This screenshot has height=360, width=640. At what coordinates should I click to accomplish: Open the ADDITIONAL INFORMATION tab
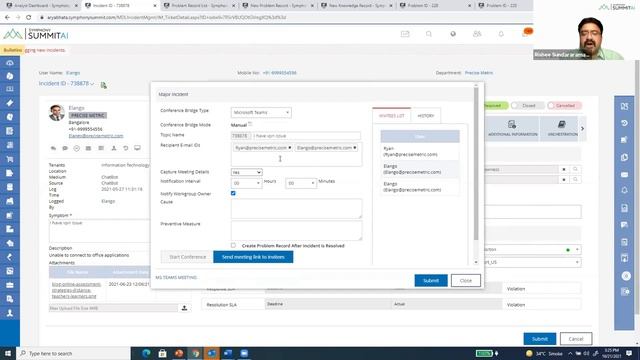[x=512, y=128]
